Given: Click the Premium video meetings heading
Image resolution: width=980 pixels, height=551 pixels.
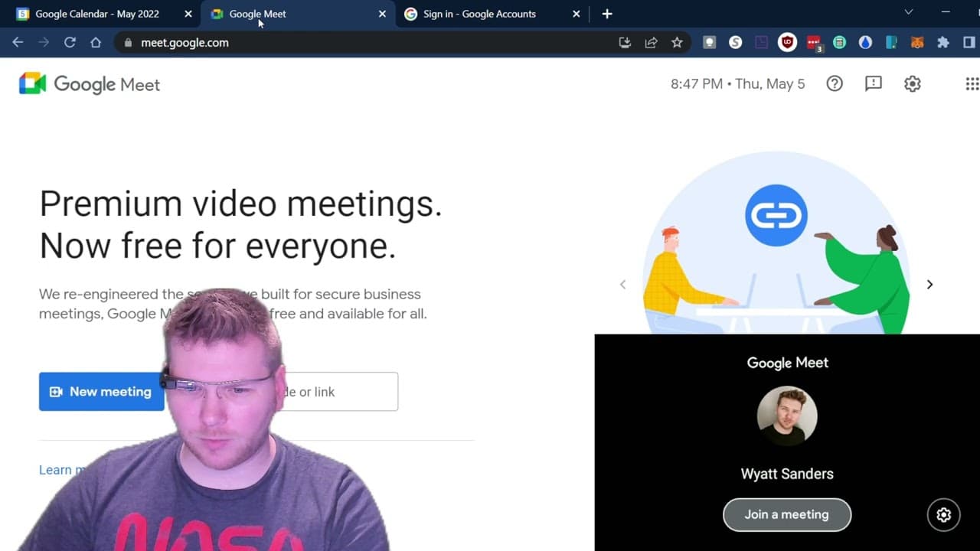Looking at the screenshot, I should (x=240, y=225).
